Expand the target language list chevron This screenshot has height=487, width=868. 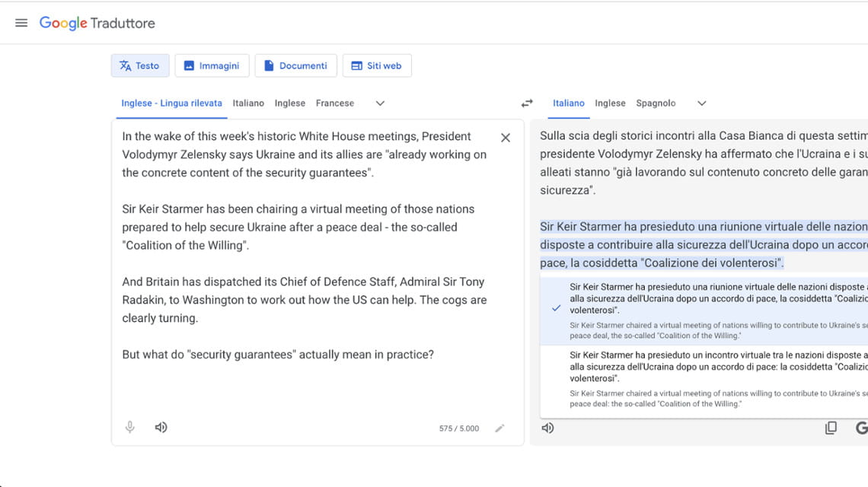tap(701, 103)
